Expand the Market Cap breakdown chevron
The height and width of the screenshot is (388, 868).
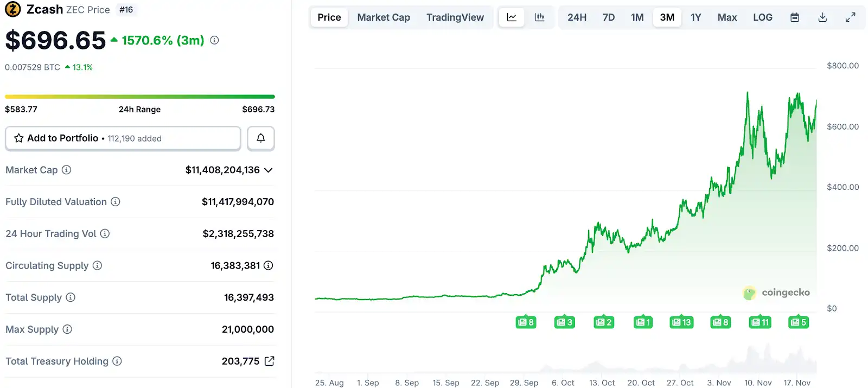268,170
